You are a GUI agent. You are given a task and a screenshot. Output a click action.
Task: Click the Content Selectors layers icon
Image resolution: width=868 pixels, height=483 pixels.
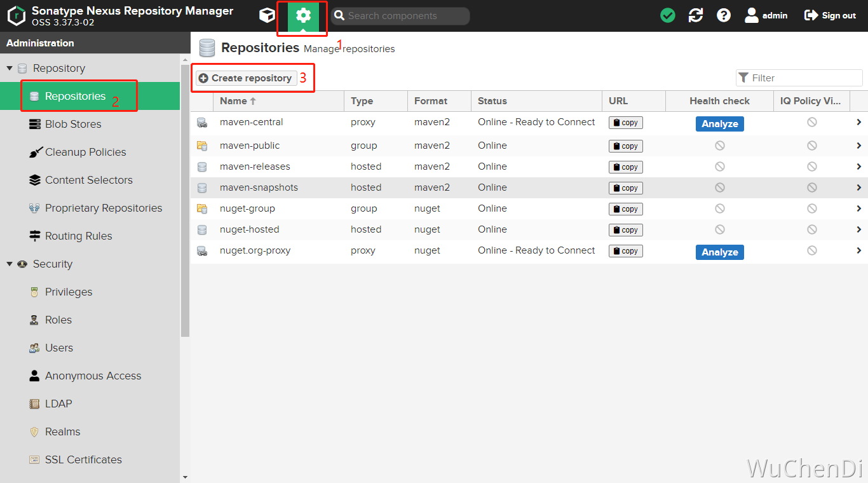click(x=34, y=180)
